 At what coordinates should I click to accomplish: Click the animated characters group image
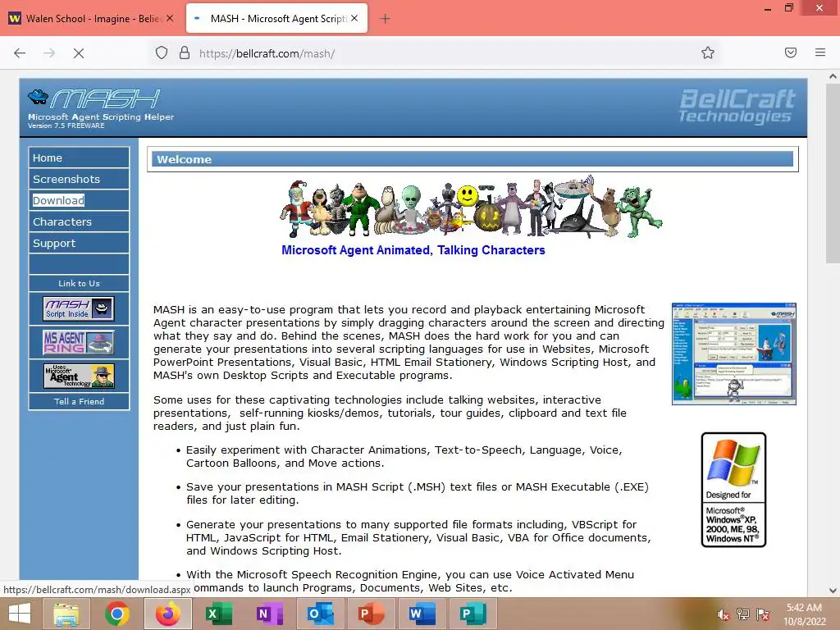point(471,207)
